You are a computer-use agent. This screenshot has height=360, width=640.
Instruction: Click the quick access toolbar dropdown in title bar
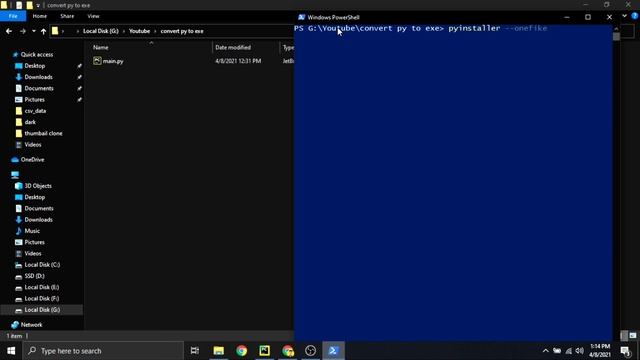click(38, 5)
